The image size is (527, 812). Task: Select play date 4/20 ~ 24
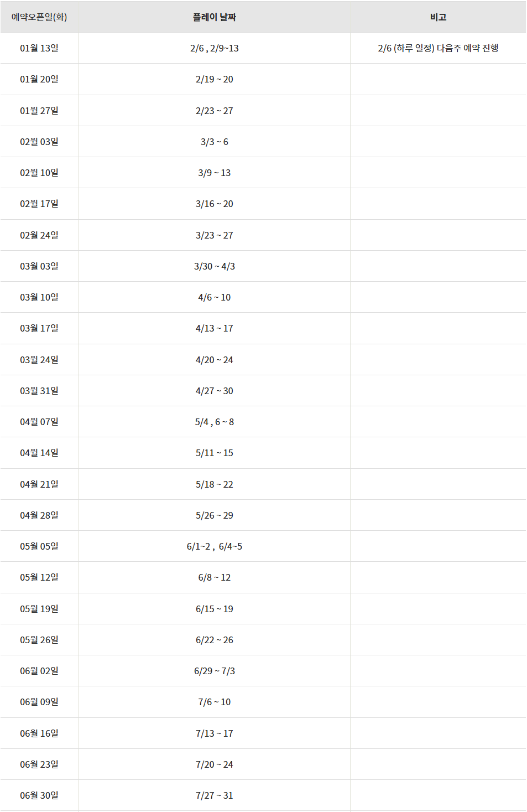214,360
